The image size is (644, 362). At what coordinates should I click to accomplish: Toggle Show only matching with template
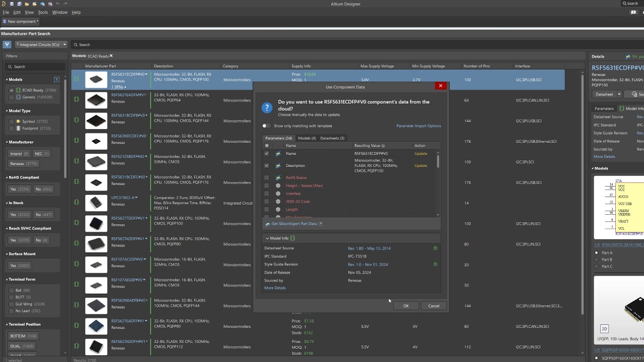pyautogui.click(x=266, y=126)
